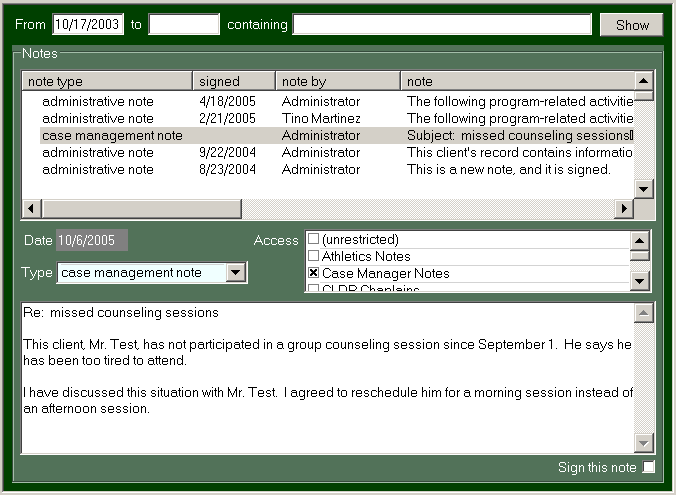Viewport: 676px width, 495px height.
Task: Click the notes list scroll left arrow
Action: (x=31, y=209)
